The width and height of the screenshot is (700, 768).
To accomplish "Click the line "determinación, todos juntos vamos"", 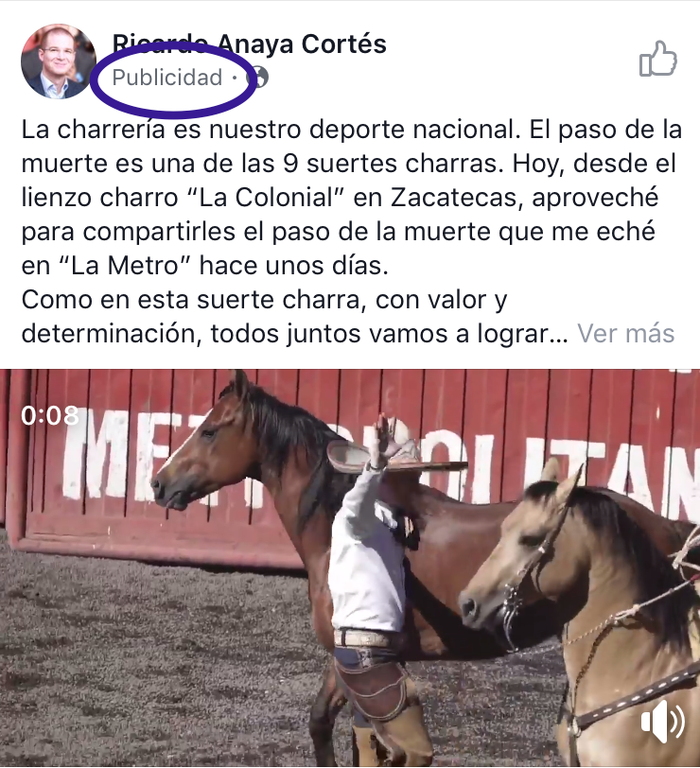I will 295,334.
